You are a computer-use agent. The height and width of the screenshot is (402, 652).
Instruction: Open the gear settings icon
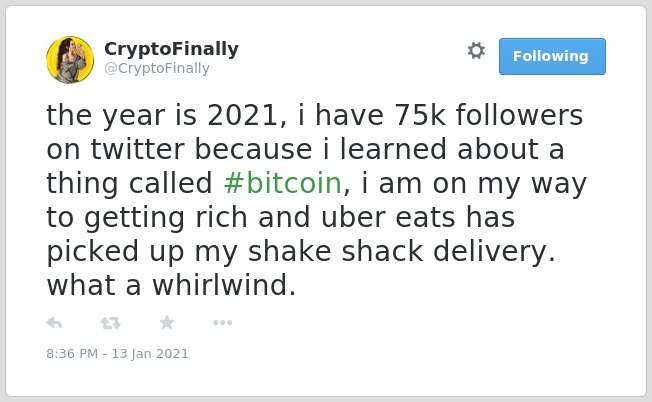coord(476,51)
